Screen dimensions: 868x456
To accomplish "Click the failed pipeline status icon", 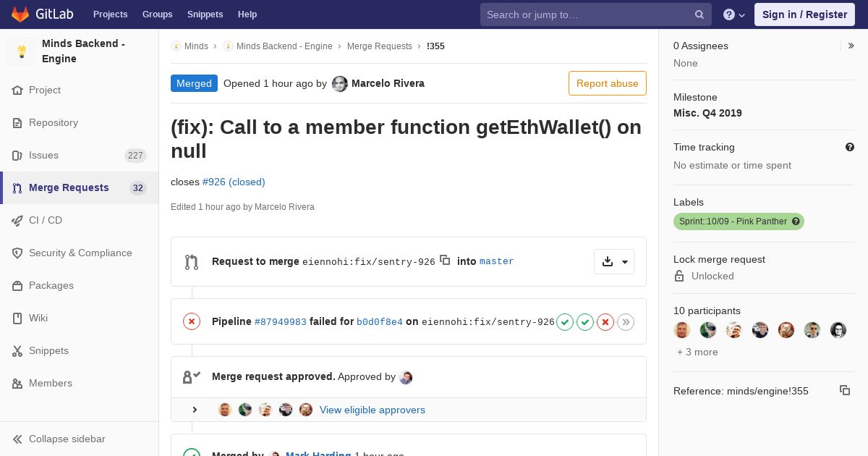I will [192, 321].
